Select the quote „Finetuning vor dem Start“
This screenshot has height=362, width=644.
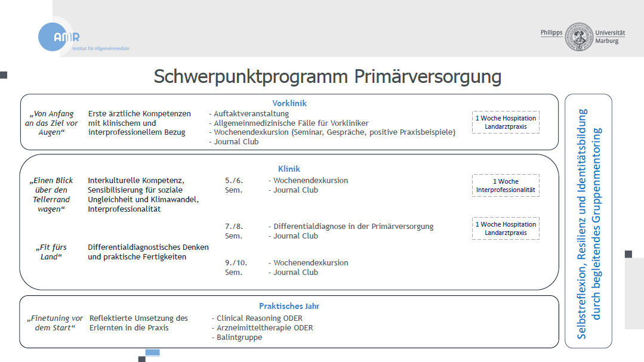pyautogui.click(x=55, y=323)
